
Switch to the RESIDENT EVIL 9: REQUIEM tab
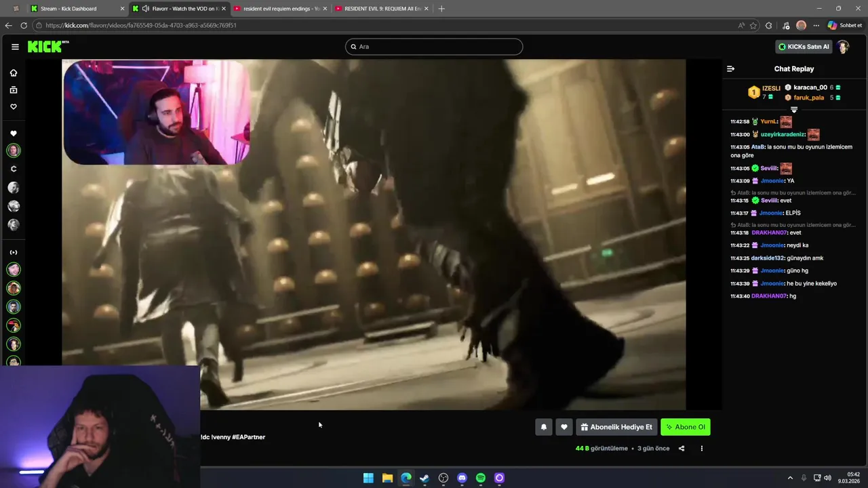coord(383,9)
